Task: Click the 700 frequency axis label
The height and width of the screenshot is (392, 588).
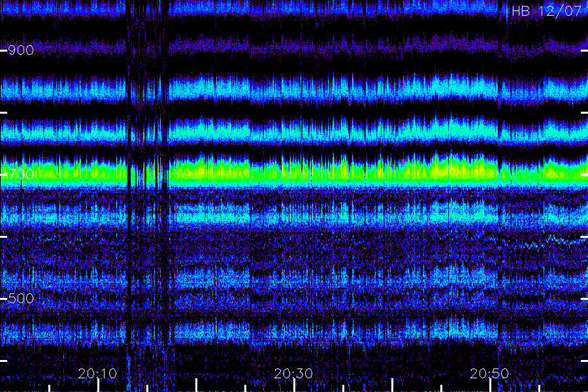Action: pyautogui.click(x=21, y=174)
